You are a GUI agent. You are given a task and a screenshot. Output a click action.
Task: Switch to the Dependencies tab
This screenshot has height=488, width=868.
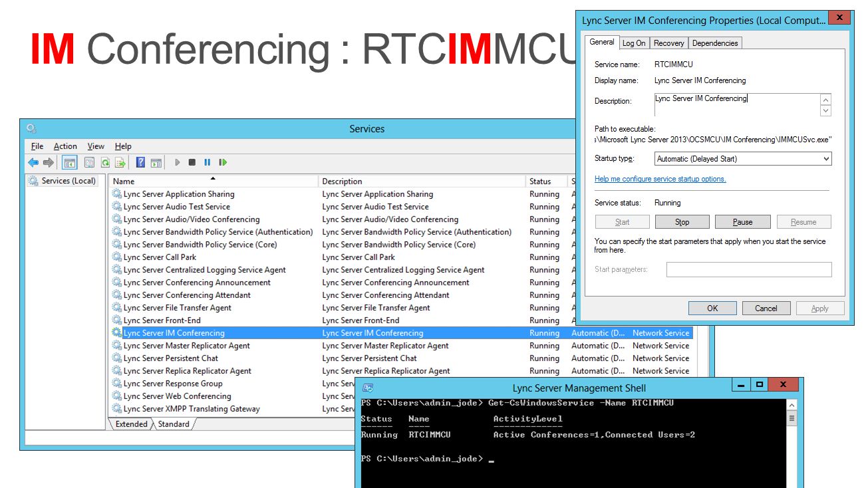tap(715, 43)
